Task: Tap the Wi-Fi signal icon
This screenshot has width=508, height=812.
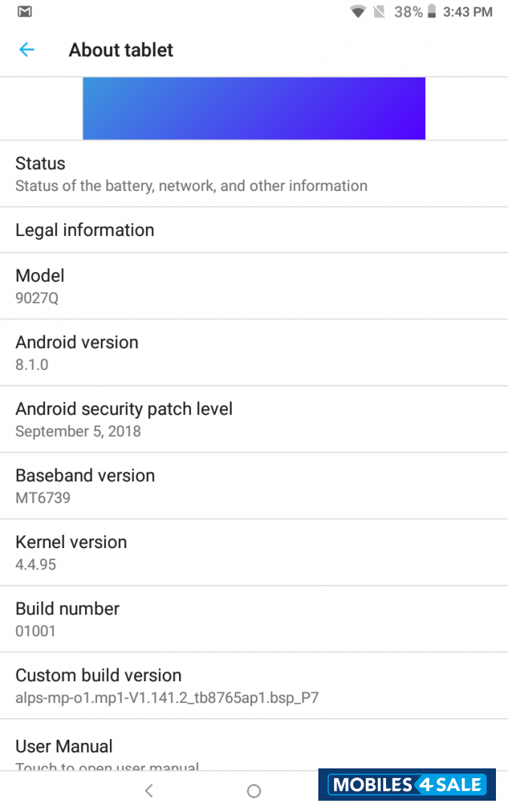Action: pyautogui.click(x=357, y=12)
